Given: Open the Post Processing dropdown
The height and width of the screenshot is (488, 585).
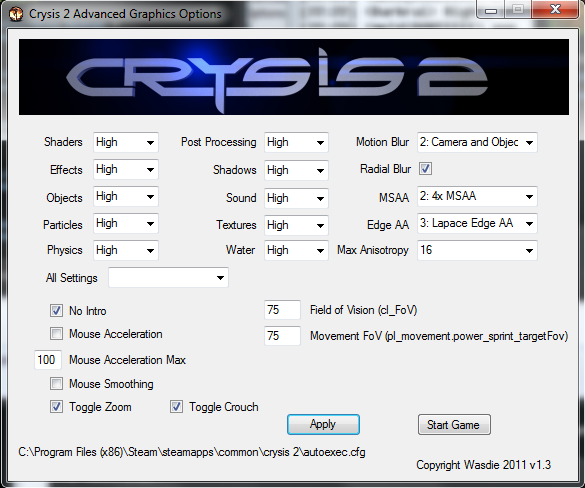Looking at the screenshot, I should coord(296,142).
